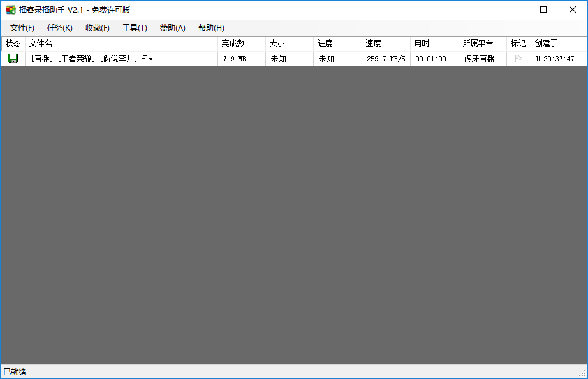Select the file [直播].[王者荣耀].[解说李九].flv
This screenshot has height=379, width=588.
click(x=91, y=59)
